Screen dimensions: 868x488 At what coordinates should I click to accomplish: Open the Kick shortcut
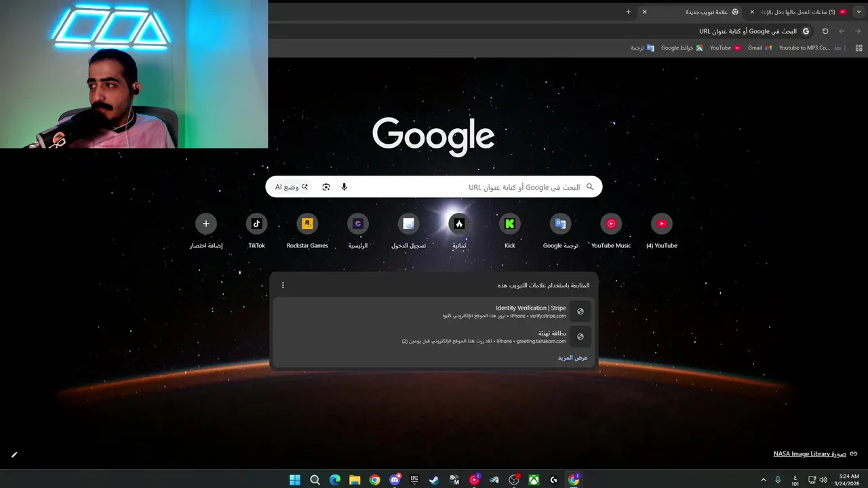510,231
